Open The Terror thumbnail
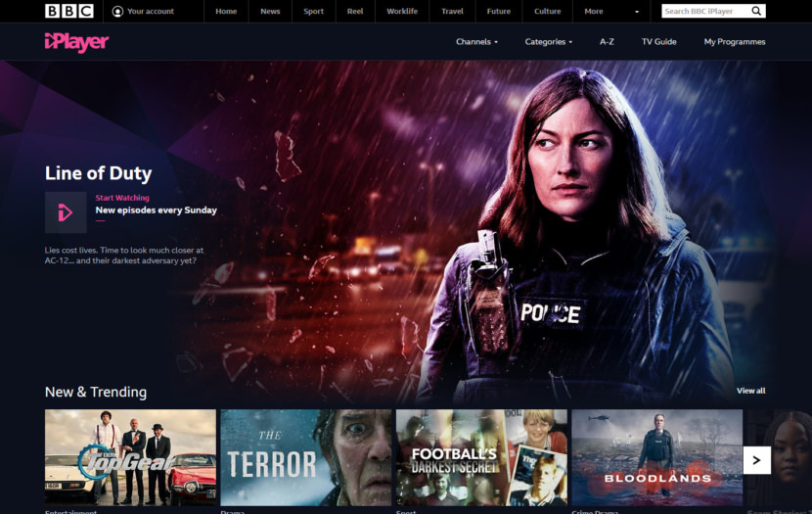 pos(306,457)
